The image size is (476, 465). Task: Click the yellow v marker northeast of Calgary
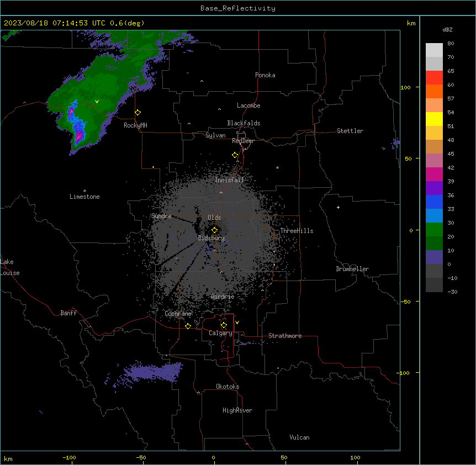237,323
